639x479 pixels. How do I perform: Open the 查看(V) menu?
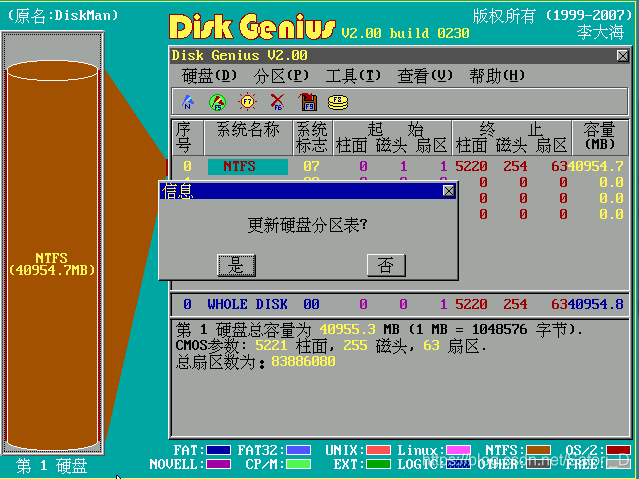pos(425,76)
